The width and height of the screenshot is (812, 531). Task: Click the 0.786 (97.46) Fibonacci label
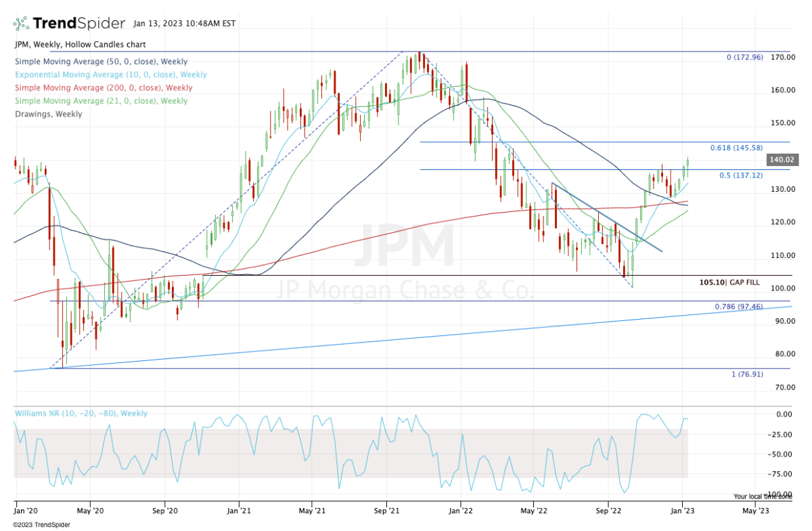coord(739,307)
